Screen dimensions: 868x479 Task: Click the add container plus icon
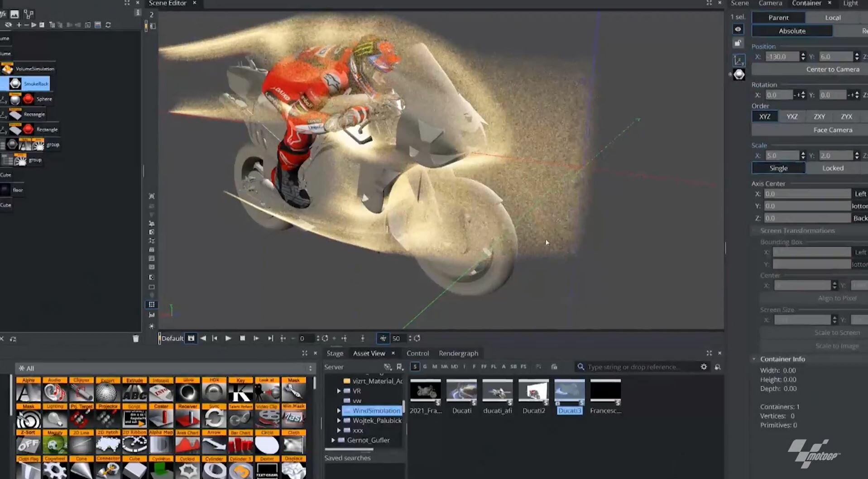pos(19,25)
